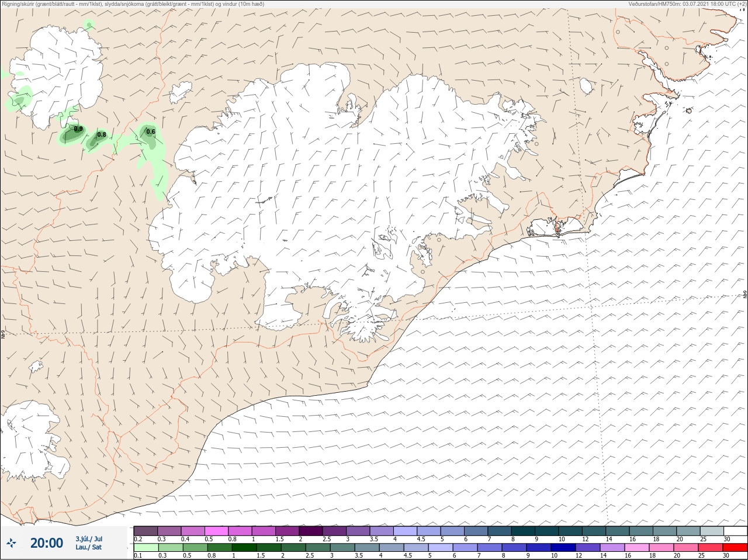Pick the navy blue 10 swatch, bottom legend row
The image size is (748, 560).
[563, 548]
